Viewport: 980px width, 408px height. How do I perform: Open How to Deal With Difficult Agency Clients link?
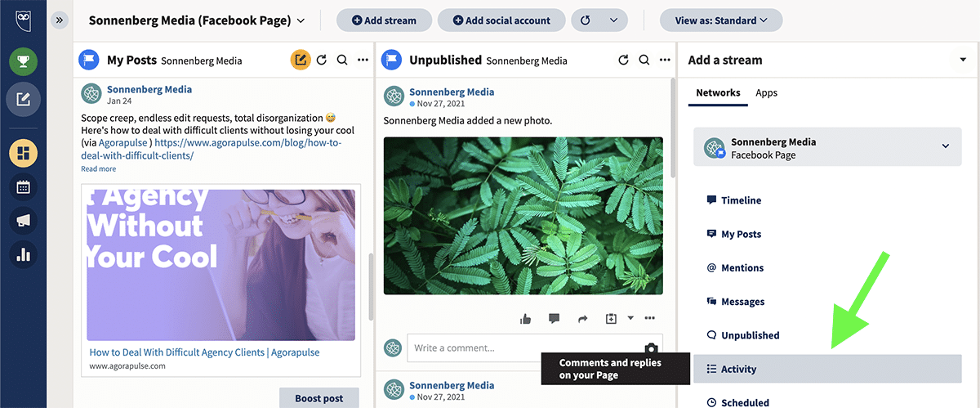coord(204,352)
